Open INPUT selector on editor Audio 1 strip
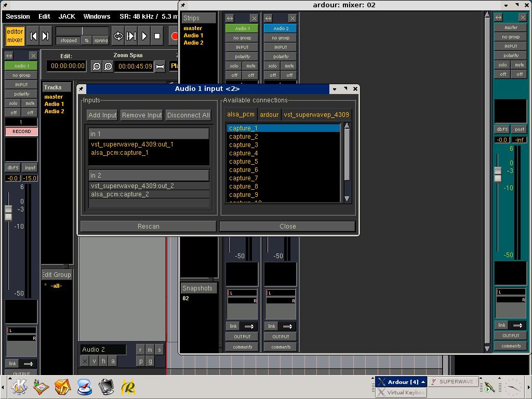The image size is (532, 399). pyautogui.click(x=21, y=85)
